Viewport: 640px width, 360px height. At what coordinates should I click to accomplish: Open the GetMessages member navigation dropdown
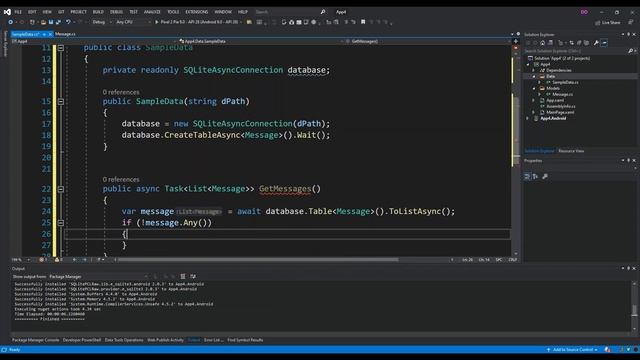pos(428,41)
